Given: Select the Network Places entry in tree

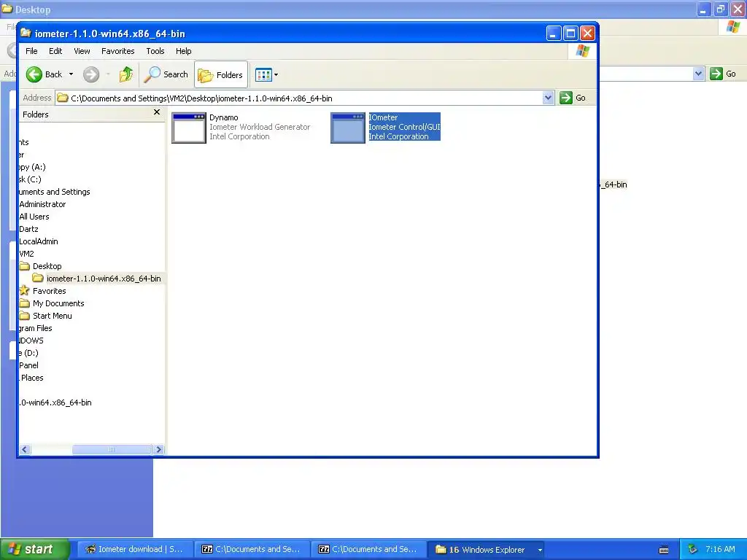Looking at the screenshot, I should (31, 377).
